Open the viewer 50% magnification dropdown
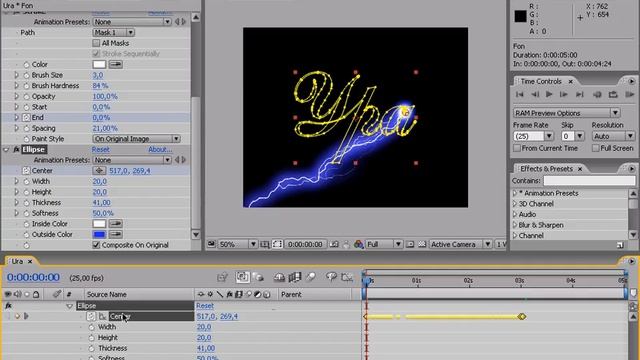This screenshot has height=360, width=640. 237,244
